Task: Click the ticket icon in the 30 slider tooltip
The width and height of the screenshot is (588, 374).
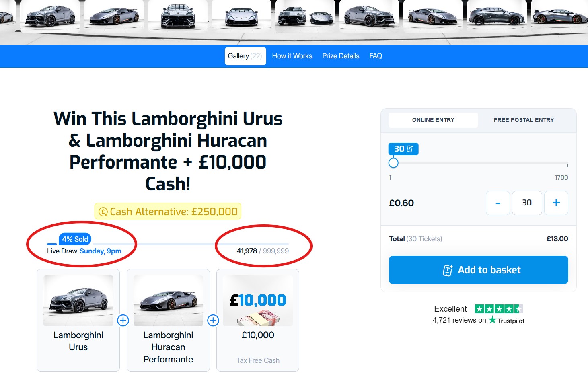Action: click(x=410, y=149)
